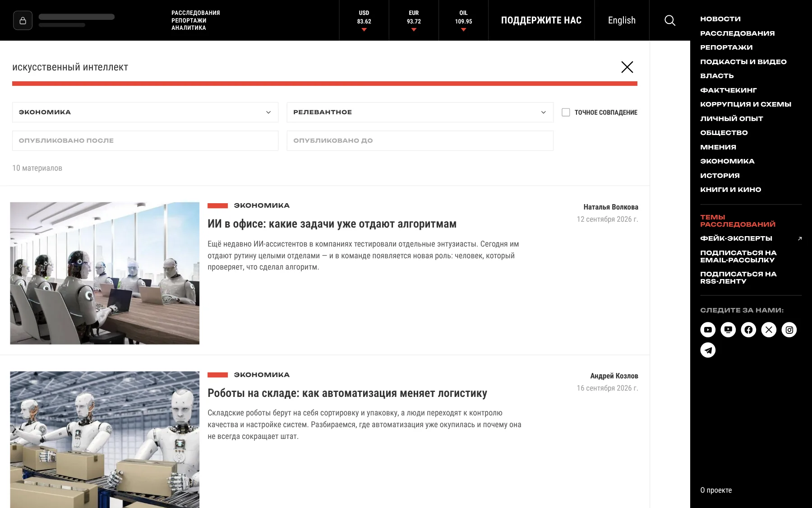Click the lock logo icon in header

(x=23, y=20)
